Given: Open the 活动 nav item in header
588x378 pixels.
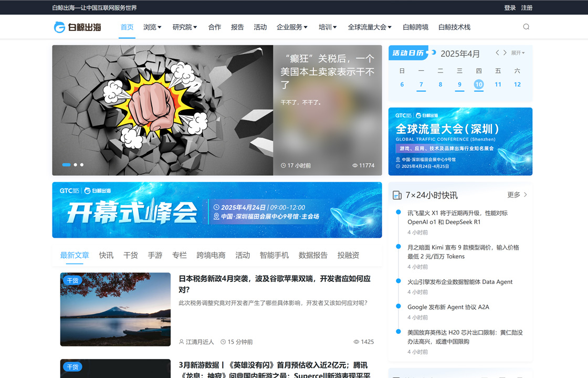Looking at the screenshot, I should [260, 27].
